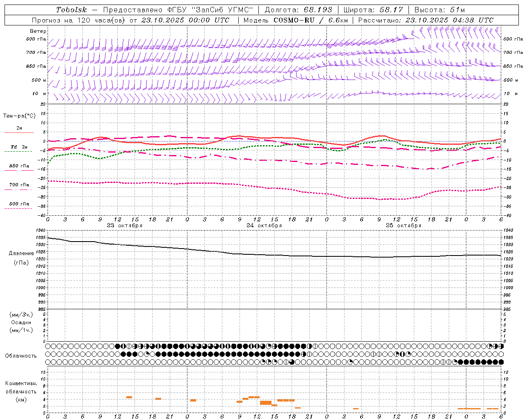Click the 'Рассчитано: 23.10.2025 04:38 UTC' text

click(426, 20)
